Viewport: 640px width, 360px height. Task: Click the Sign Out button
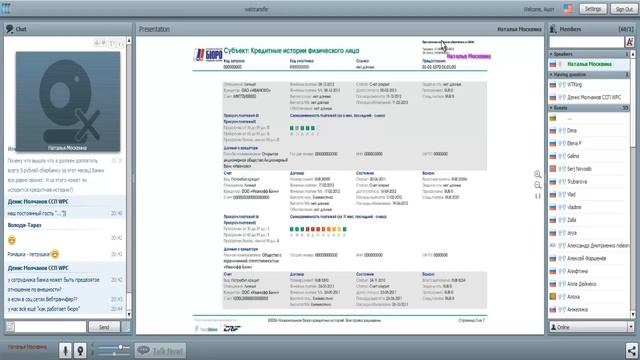tap(624, 9)
